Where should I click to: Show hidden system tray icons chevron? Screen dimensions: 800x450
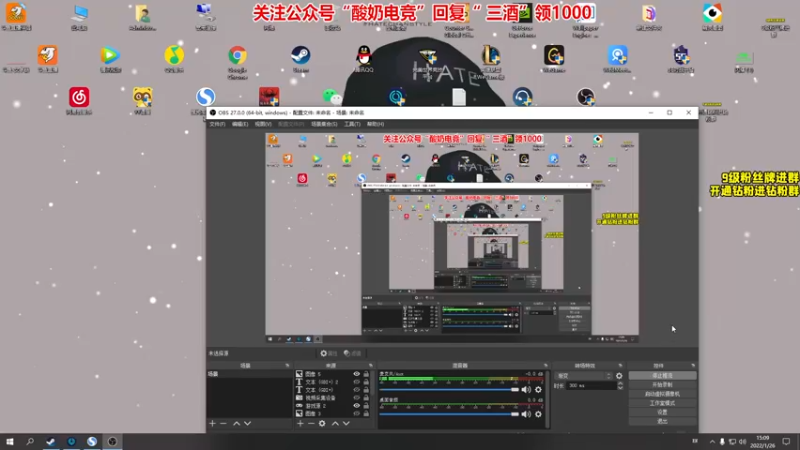[x=712, y=442]
